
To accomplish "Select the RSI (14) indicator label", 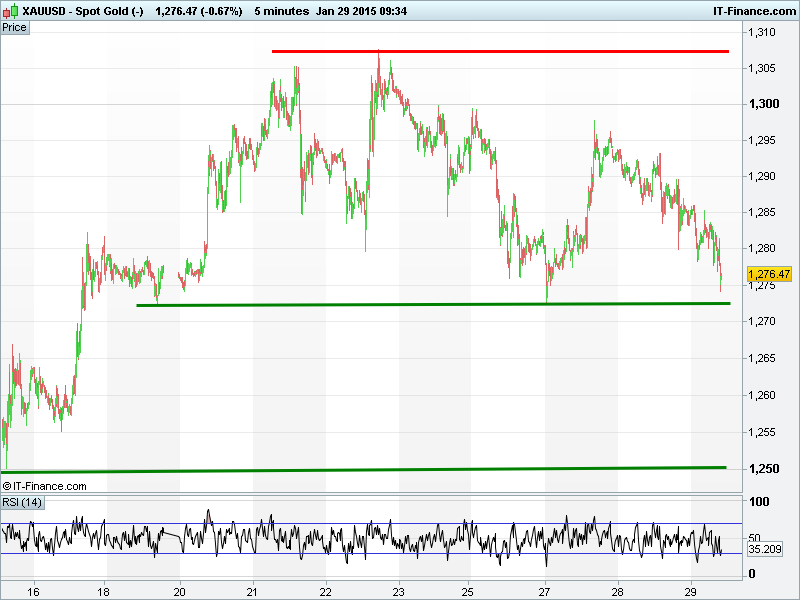I will click(22, 502).
